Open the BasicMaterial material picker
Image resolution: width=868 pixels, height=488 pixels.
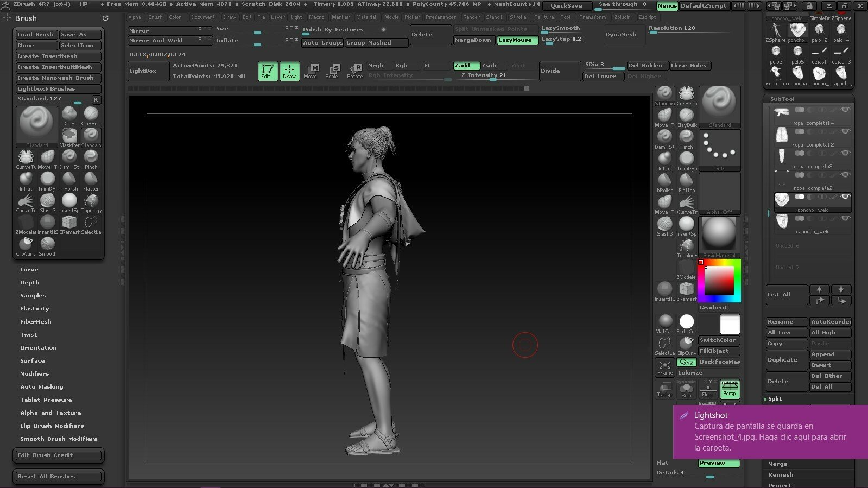719,237
